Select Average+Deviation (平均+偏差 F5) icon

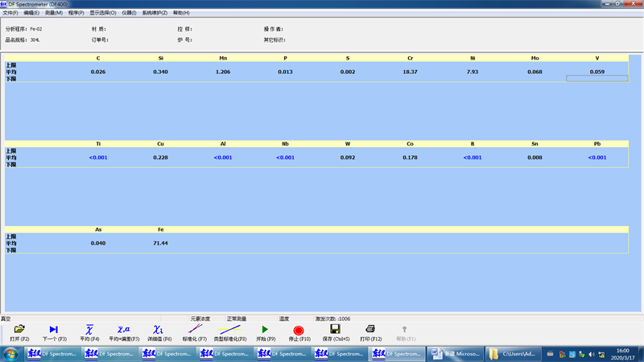pos(124,330)
